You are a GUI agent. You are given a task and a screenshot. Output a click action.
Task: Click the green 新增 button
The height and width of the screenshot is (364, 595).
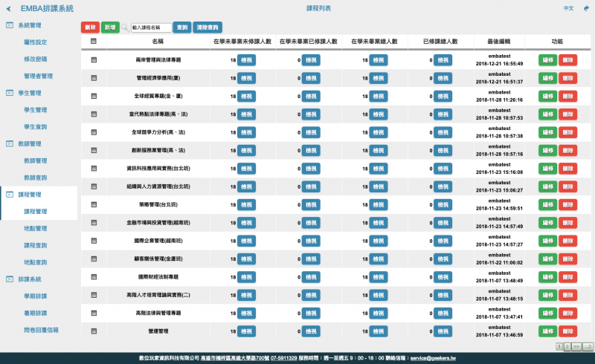110,27
